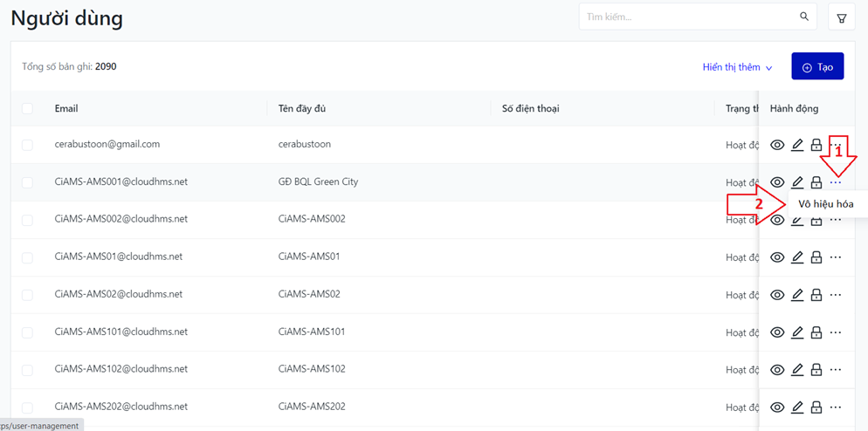Click the search magnifier icon

[x=804, y=17]
